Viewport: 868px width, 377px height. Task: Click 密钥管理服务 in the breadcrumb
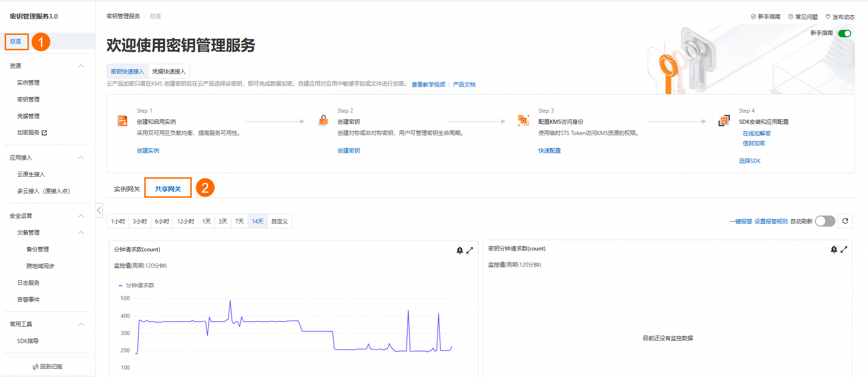coord(123,16)
